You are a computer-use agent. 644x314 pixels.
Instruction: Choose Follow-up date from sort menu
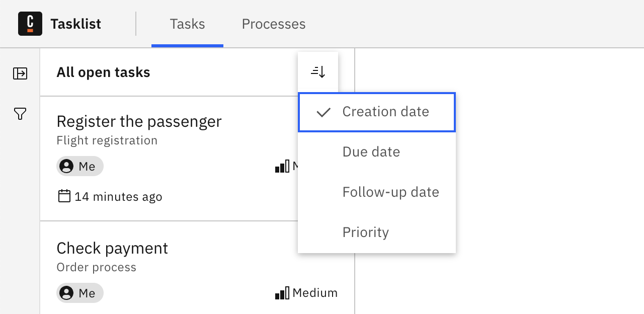(x=390, y=192)
